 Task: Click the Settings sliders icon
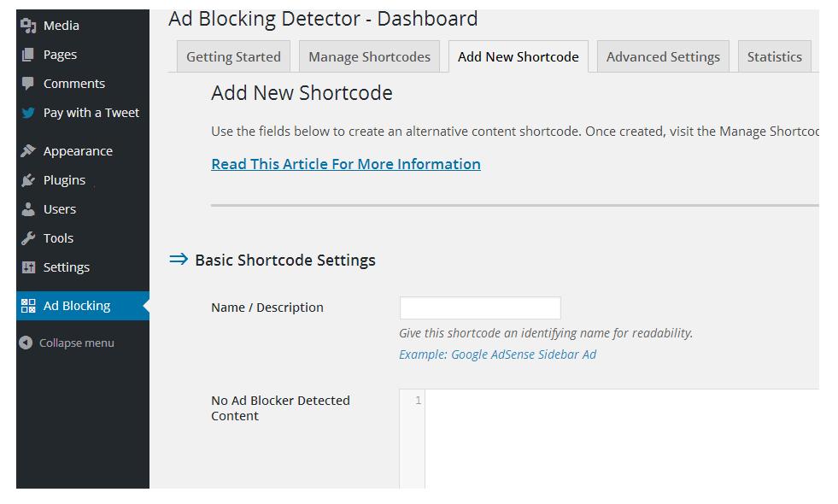point(28,267)
